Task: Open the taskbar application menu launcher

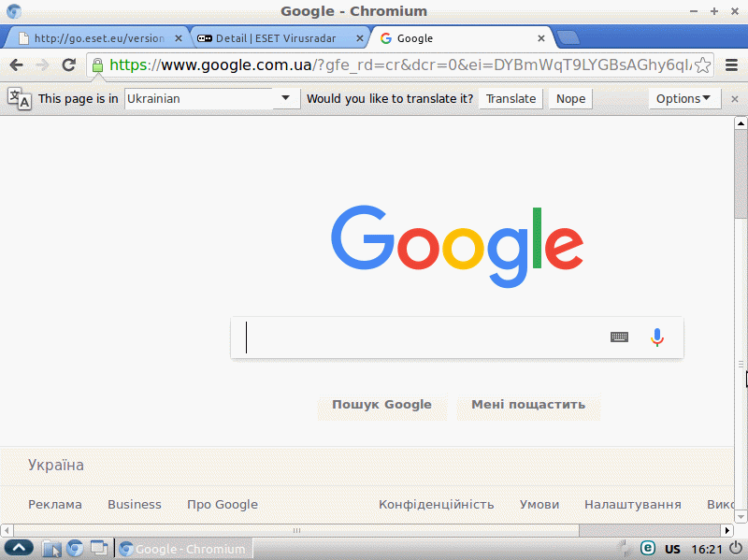Action: coord(19,549)
